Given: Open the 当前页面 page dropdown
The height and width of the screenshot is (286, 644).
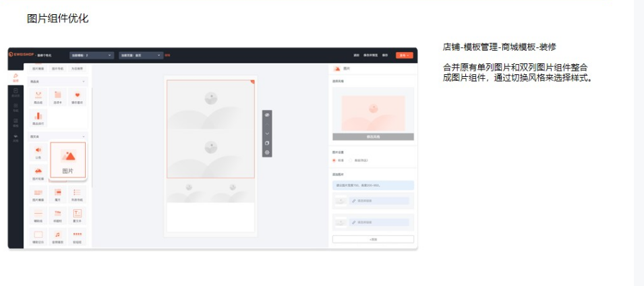Looking at the screenshot, I should (x=141, y=55).
